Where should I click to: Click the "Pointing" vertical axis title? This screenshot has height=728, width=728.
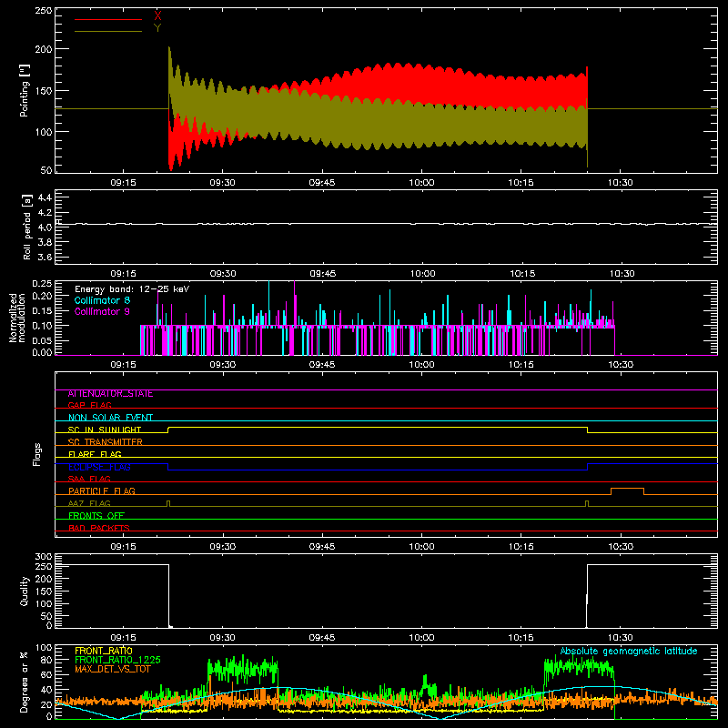pos(25,90)
